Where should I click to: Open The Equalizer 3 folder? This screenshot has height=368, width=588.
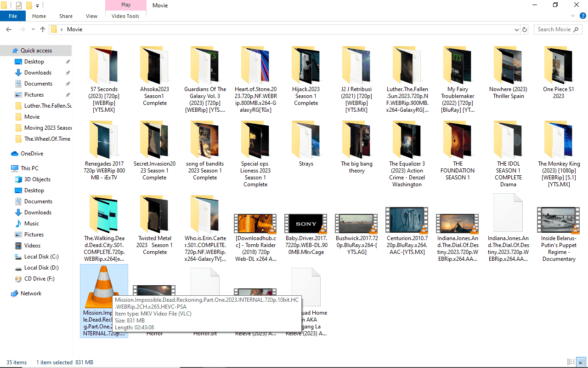407,153
